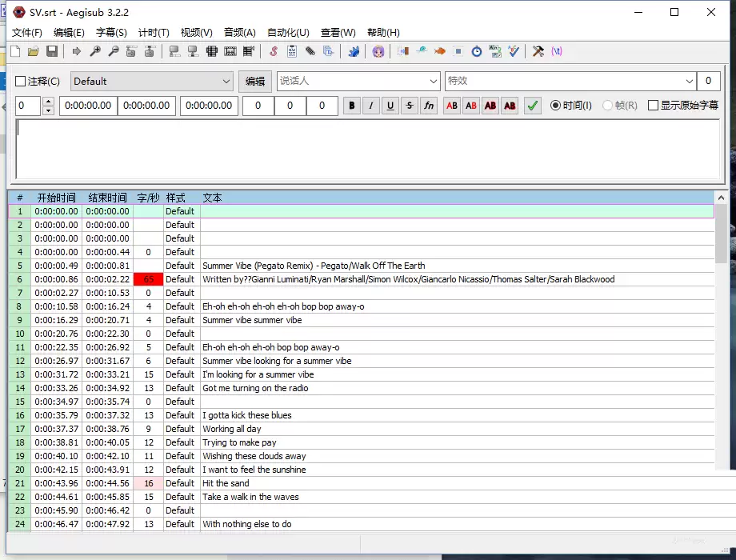The width and height of the screenshot is (736, 560).
Task: Commit line with green checkmark button
Action: (532, 106)
